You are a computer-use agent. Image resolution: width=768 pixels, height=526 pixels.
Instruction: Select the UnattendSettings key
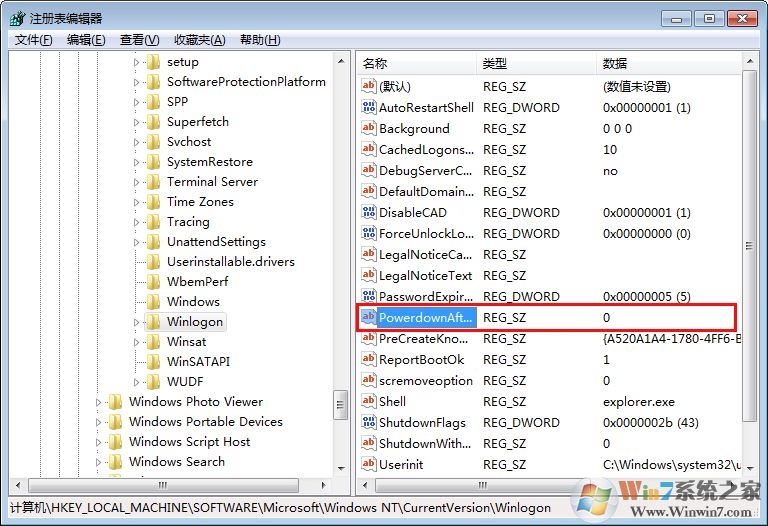pyautogui.click(x=216, y=241)
